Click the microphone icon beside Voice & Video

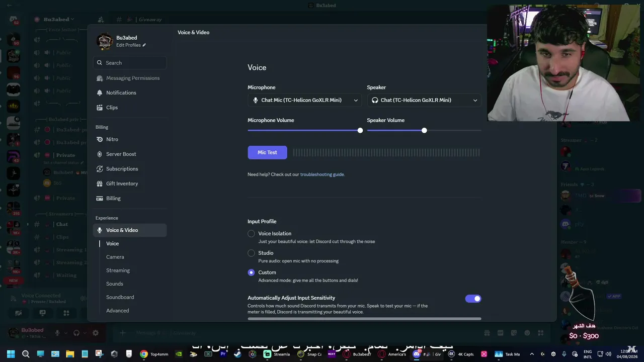(100, 230)
